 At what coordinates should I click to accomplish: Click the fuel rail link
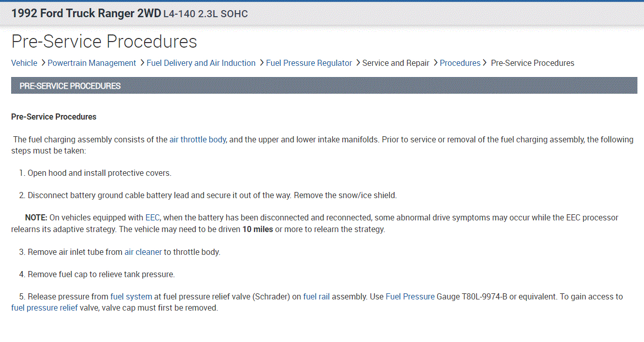(316, 296)
